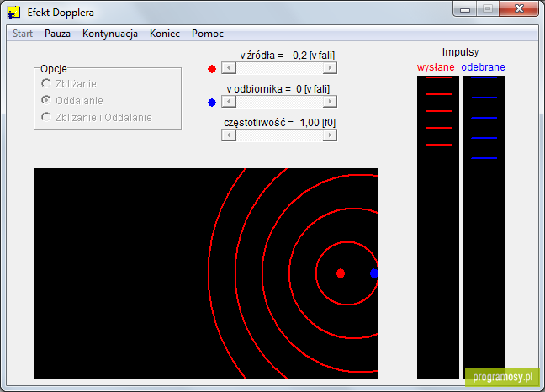Choose Koniec from the menu bar

pos(164,34)
